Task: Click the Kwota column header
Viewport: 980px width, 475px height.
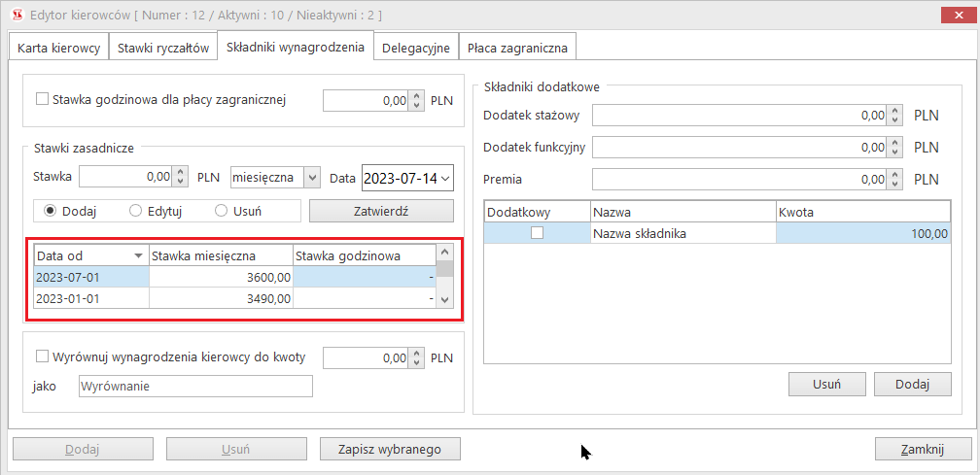Action: (863, 212)
